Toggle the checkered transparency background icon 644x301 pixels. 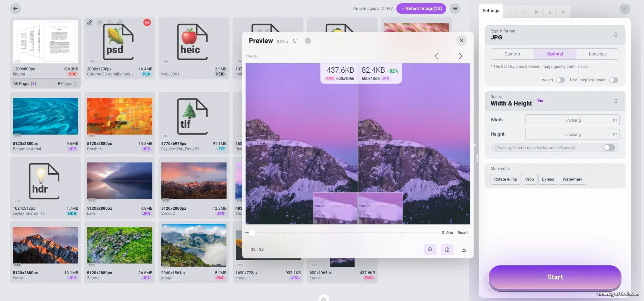pyautogui.click(x=308, y=41)
